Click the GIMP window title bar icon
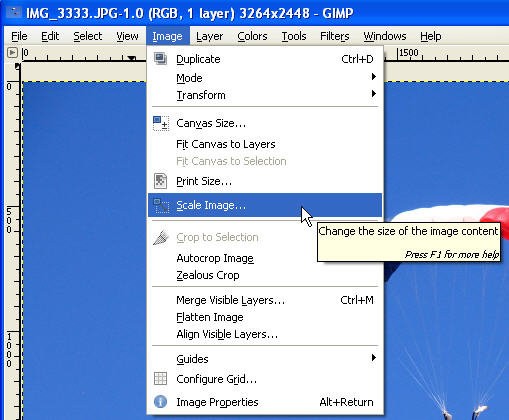The image size is (509, 420). click(13, 13)
